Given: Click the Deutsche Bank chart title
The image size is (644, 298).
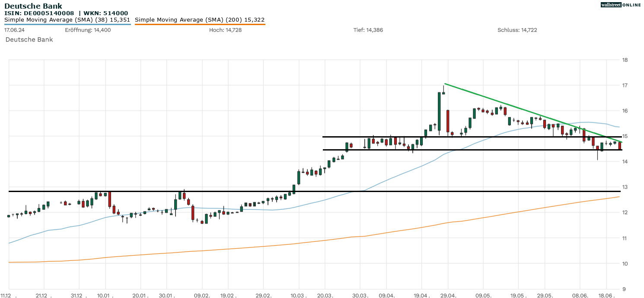Looking at the screenshot, I should point(33,6).
